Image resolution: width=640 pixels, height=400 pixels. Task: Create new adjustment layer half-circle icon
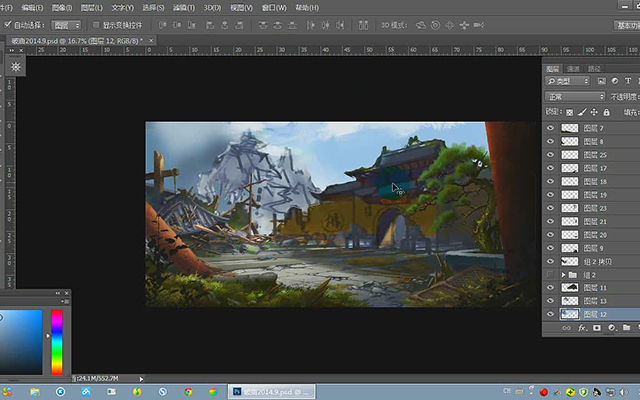click(611, 328)
